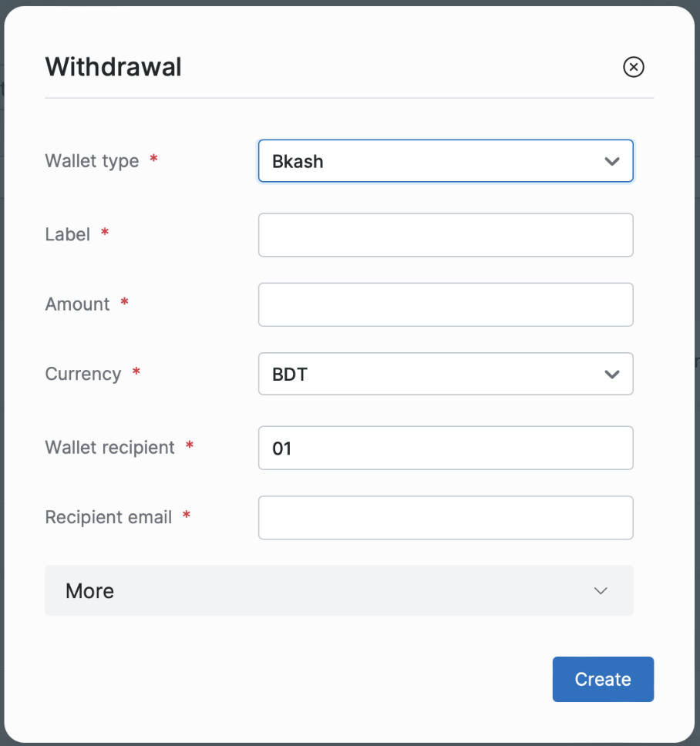
Task: Click into the Amount text box
Action: pyautogui.click(x=446, y=304)
